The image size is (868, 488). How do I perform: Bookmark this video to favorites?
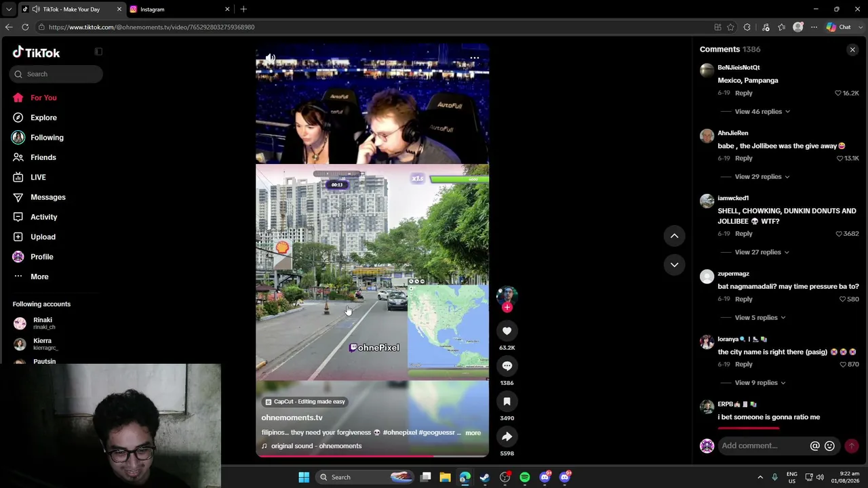tap(507, 401)
